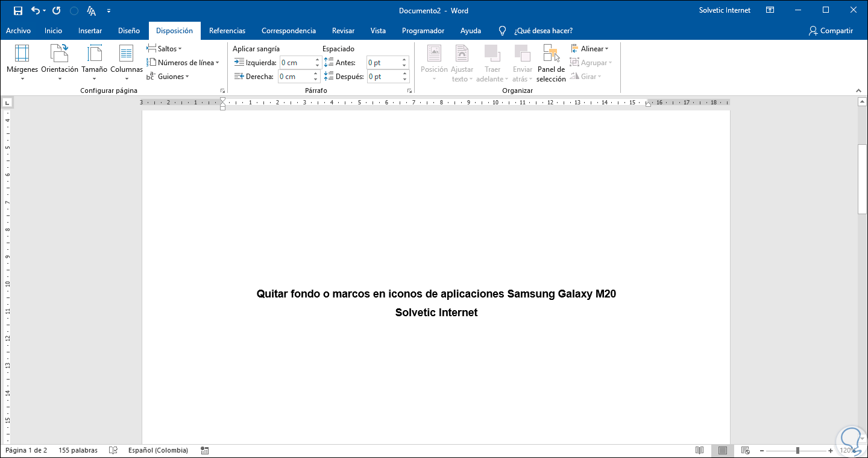Go to the Insertar tab
The width and height of the screenshot is (868, 458).
click(x=90, y=31)
